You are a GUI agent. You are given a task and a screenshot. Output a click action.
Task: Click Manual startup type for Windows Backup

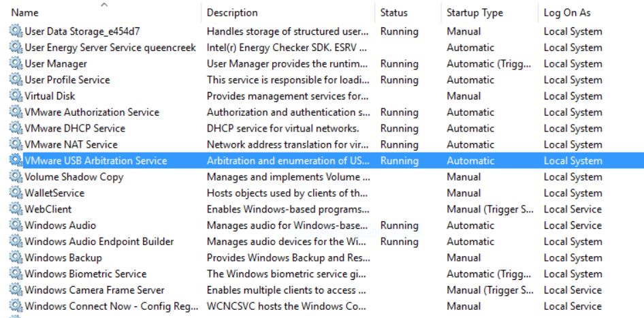point(464,257)
